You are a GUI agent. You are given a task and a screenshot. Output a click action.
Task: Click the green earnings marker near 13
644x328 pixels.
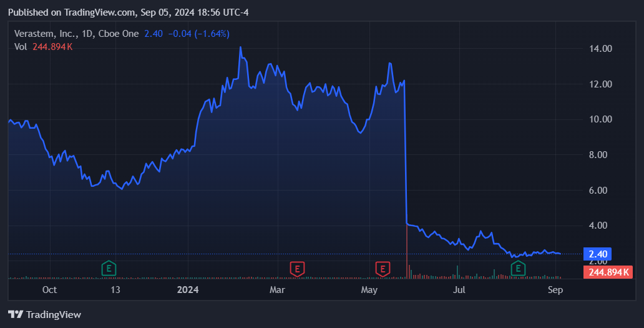pos(109,269)
